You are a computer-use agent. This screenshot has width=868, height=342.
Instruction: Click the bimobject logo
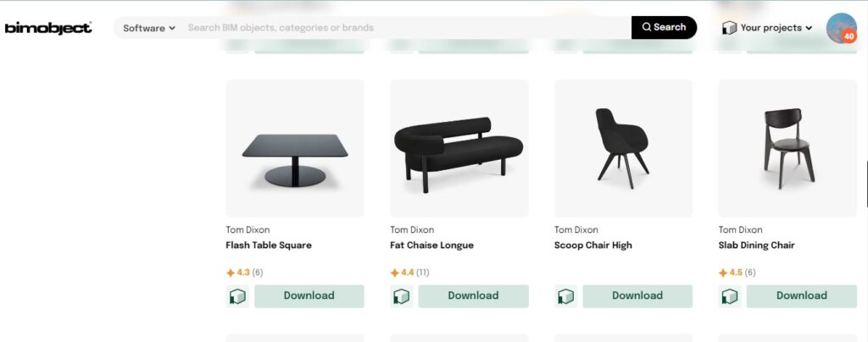click(x=48, y=28)
